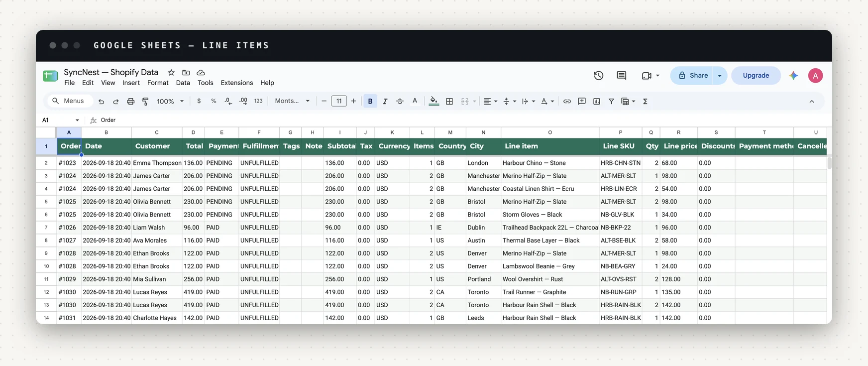Open account avatar A

click(815, 76)
